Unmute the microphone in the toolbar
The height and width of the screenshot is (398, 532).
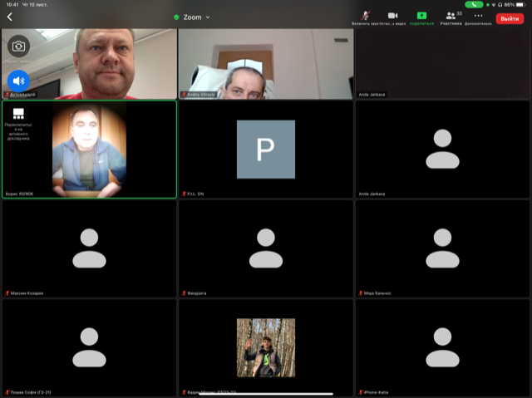[365, 16]
